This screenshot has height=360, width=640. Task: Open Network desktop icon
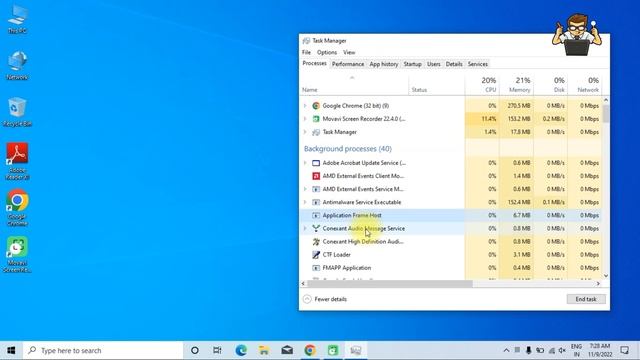click(x=17, y=65)
